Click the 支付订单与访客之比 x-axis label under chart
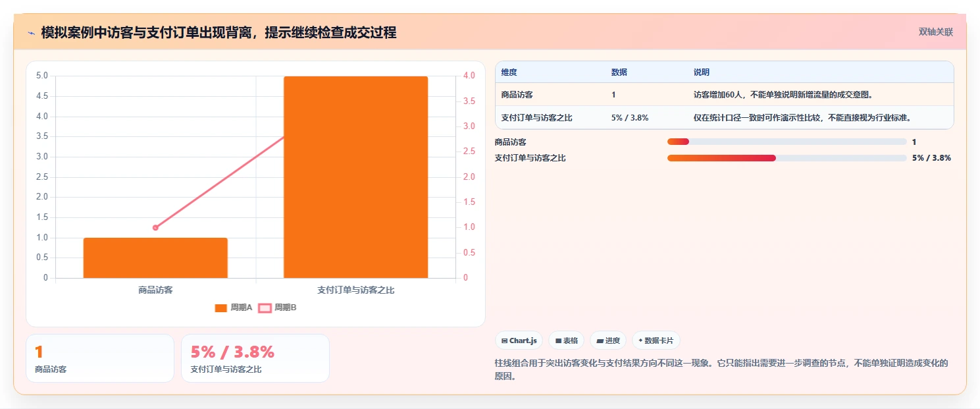 click(355, 290)
